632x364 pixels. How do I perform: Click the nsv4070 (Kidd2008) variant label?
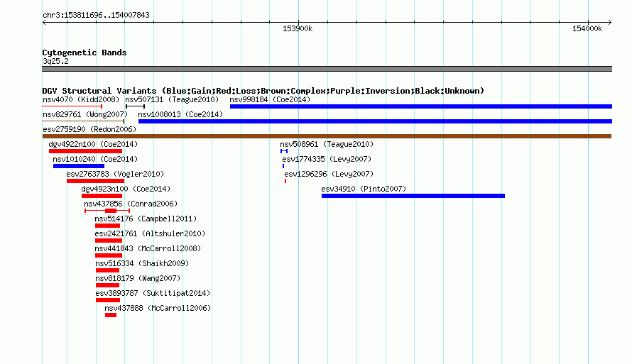pos(81,99)
